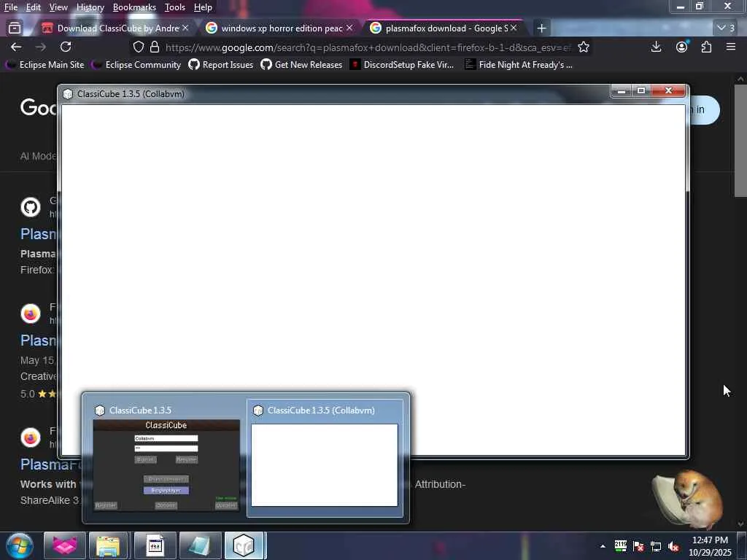Click the ClassiCube cube icon in title bar
This screenshot has width=747, height=560.
pyautogui.click(x=68, y=94)
